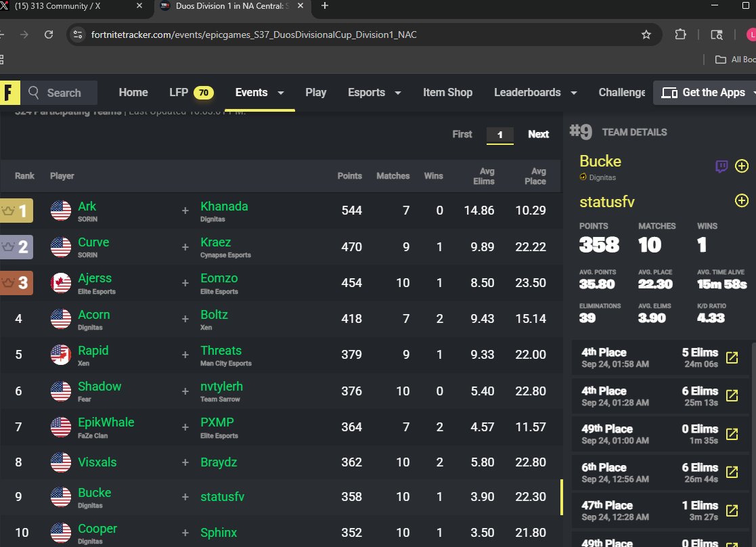The image size is (756, 547).
Task: Sort by Points column header
Action: 349,176
